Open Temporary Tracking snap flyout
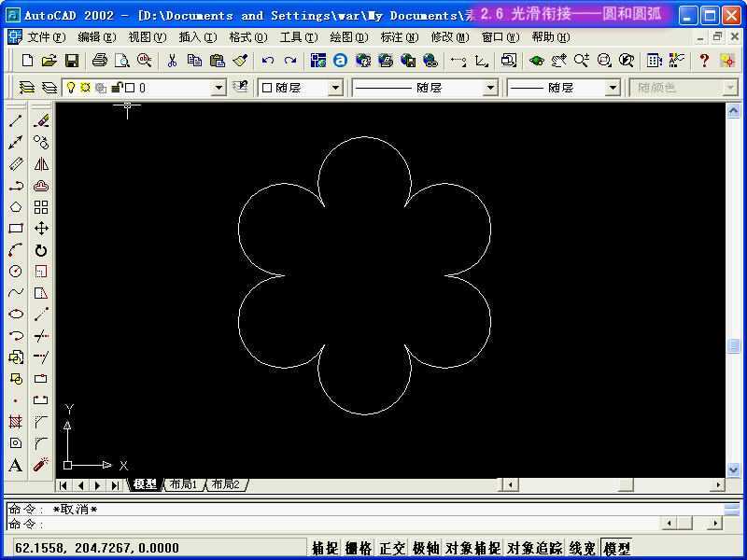Image resolution: width=747 pixels, height=560 pixels. [x=458, y=61]
